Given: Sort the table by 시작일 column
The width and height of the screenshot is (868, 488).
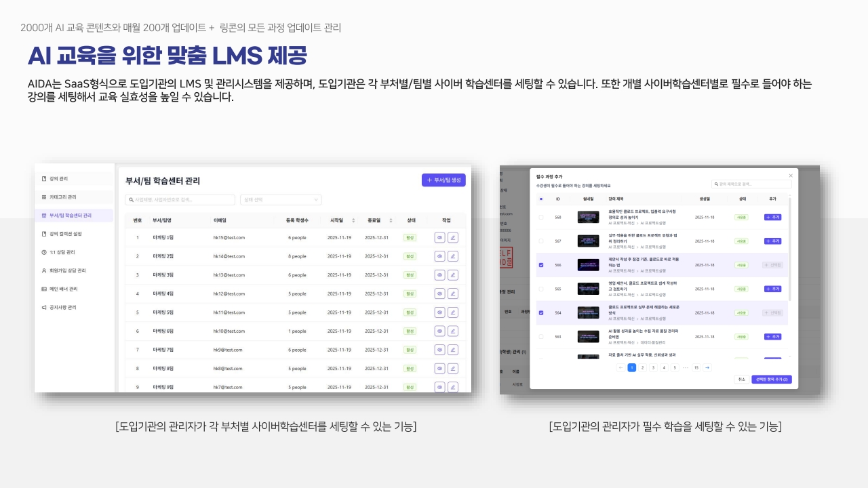Looking at the screenshot, I should [x=353, y=220].
